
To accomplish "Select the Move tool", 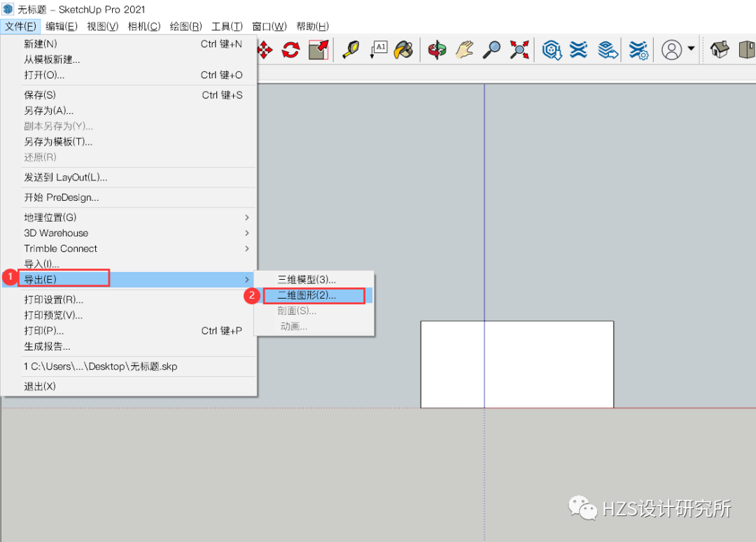I will pos(265,50).
